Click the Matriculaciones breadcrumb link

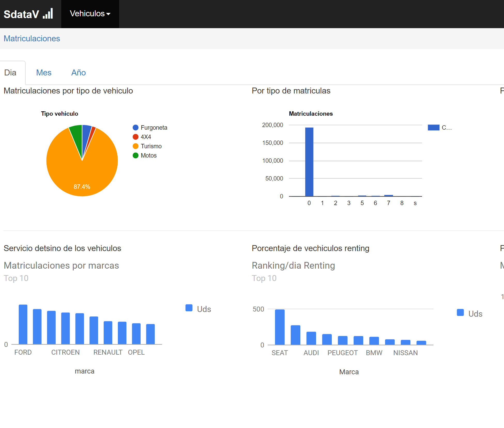[32, 38]
